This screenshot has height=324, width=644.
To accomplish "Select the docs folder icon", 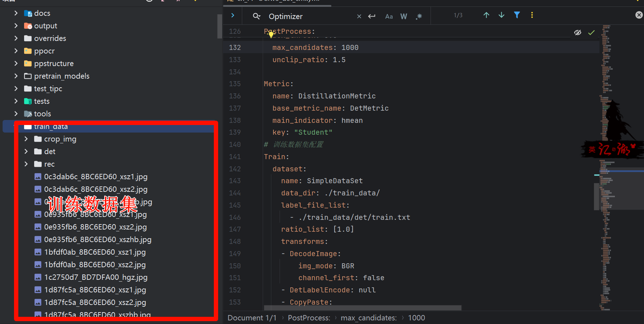I will tap(28, 13).
